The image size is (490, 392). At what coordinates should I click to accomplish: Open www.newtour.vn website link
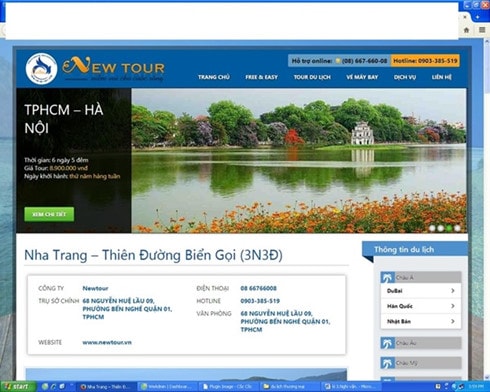click(107, 342)
